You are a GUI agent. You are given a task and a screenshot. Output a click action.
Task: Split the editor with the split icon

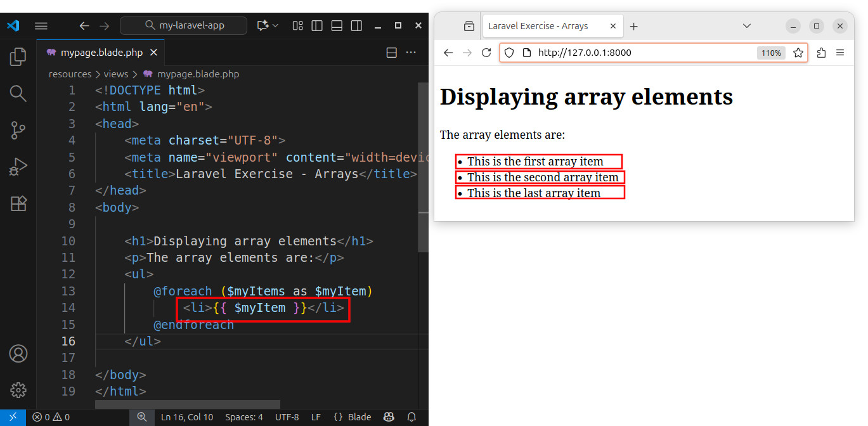[392, 53]
